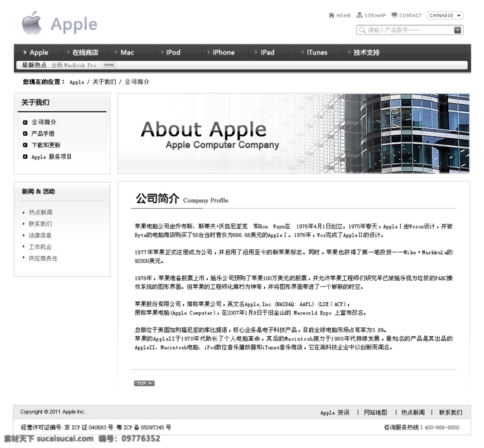Image resolution: width=484 pixels, height=448 pixels.
Task: Click the CONTACT speech bubble icon
Action: [394, 15]
